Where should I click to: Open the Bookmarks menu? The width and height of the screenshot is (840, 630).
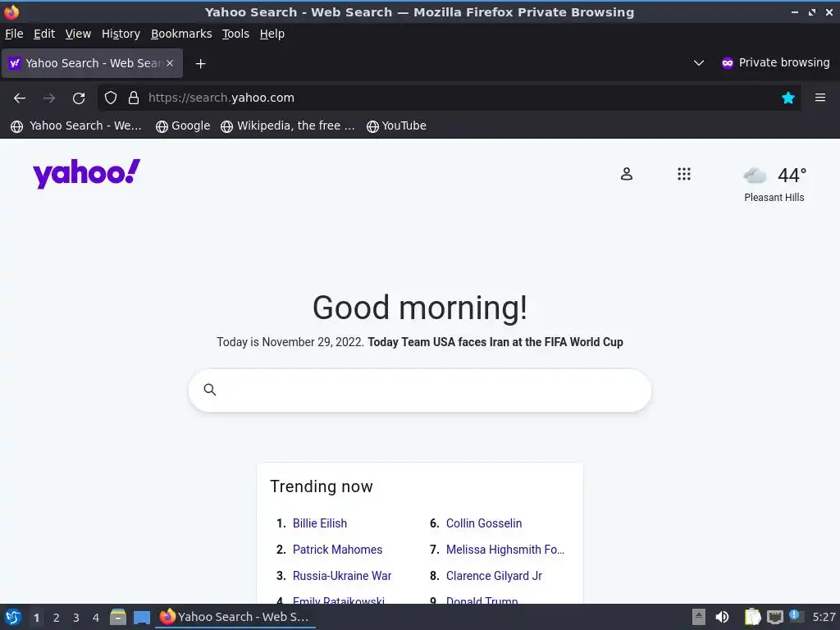[181, 34]
